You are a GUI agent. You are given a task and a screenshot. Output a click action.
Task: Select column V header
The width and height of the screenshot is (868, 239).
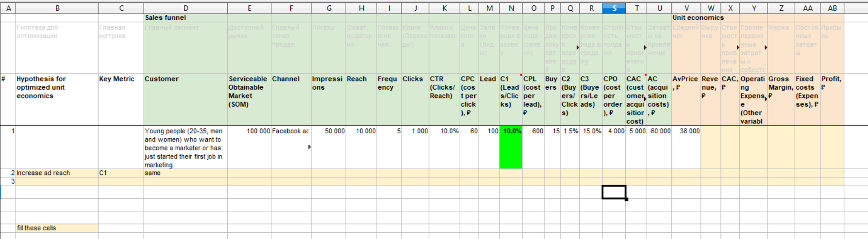pyautogui.click(x=686, y=8)
